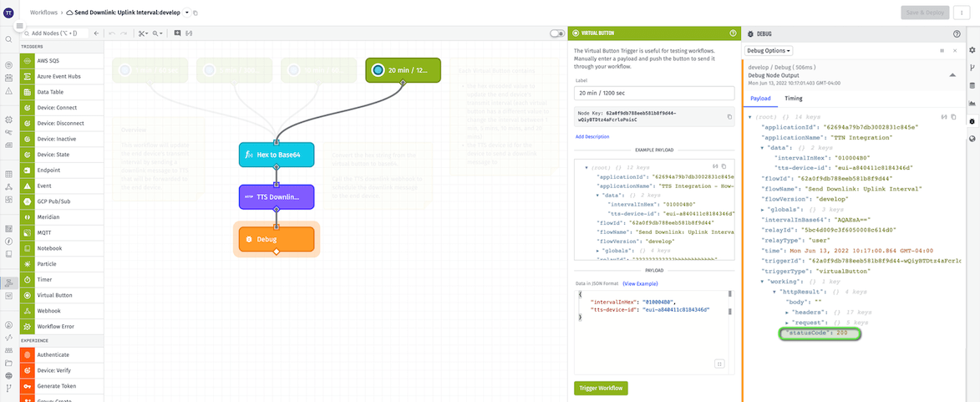Collapse the Debug Node Output message
The width and height of the screenshot is (980, 402).
click(x=952, y=75)
